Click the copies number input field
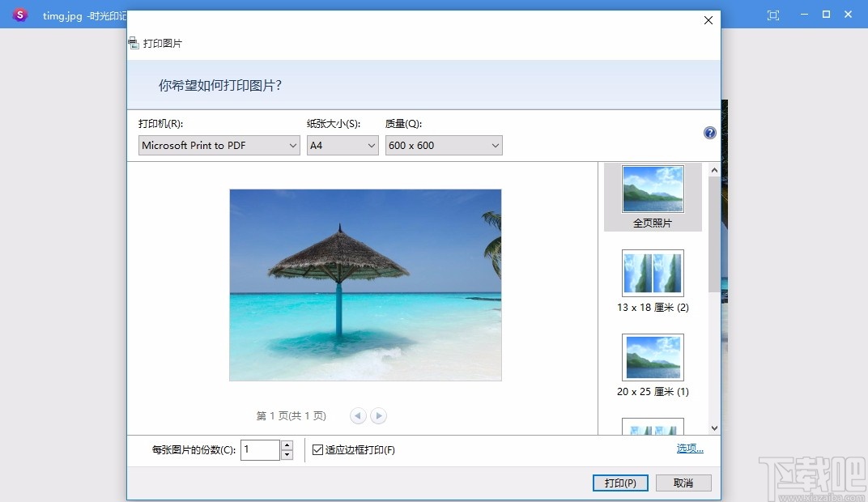Image resolution: width=868 pixels, height=502 pixels. click(259, 449)
